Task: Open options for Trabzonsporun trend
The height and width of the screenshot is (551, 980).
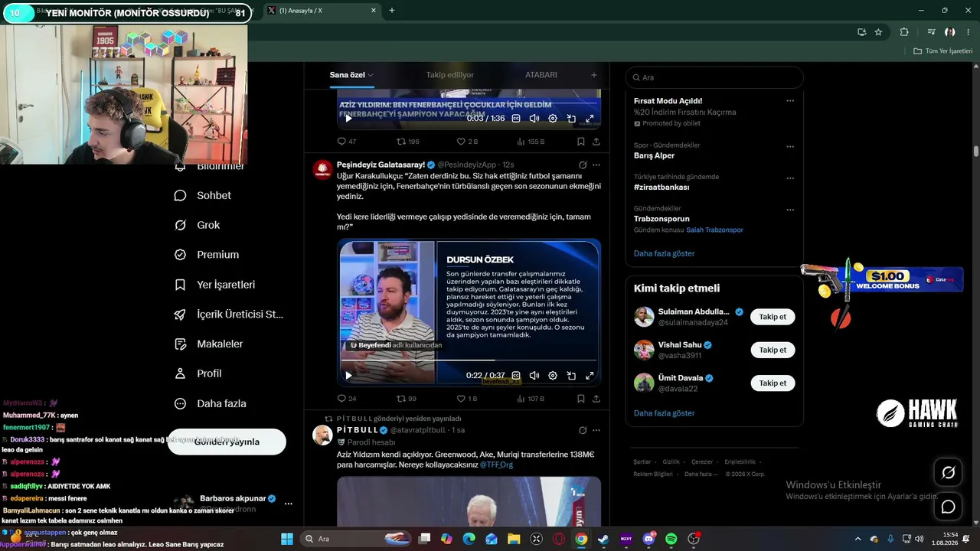Action: point(790,210)
